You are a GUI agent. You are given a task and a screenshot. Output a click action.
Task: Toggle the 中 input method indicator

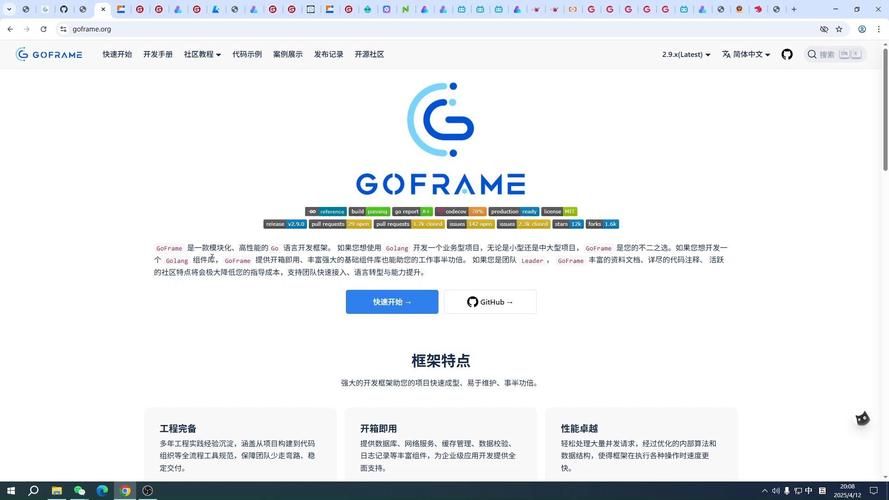[808, 491]
